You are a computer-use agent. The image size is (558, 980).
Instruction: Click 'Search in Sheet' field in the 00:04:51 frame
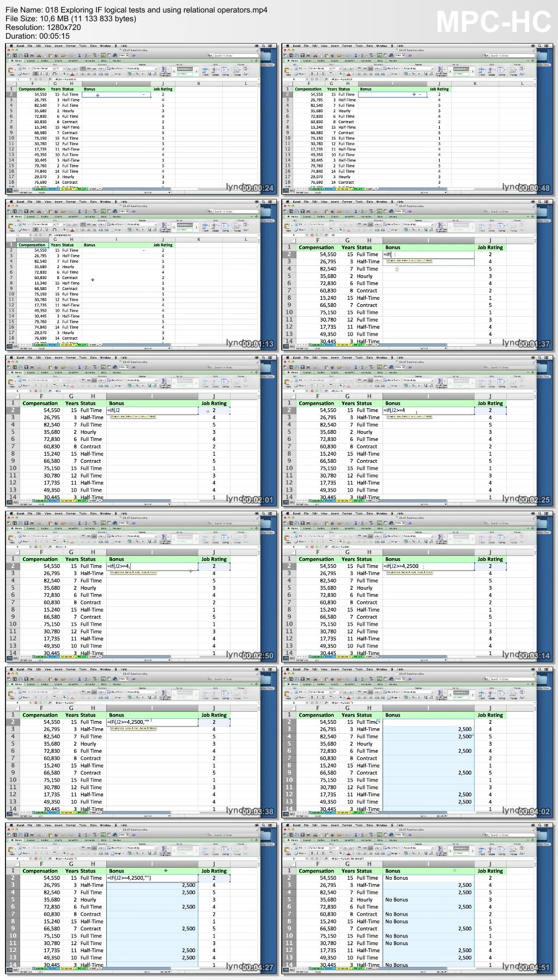point(510,835)
